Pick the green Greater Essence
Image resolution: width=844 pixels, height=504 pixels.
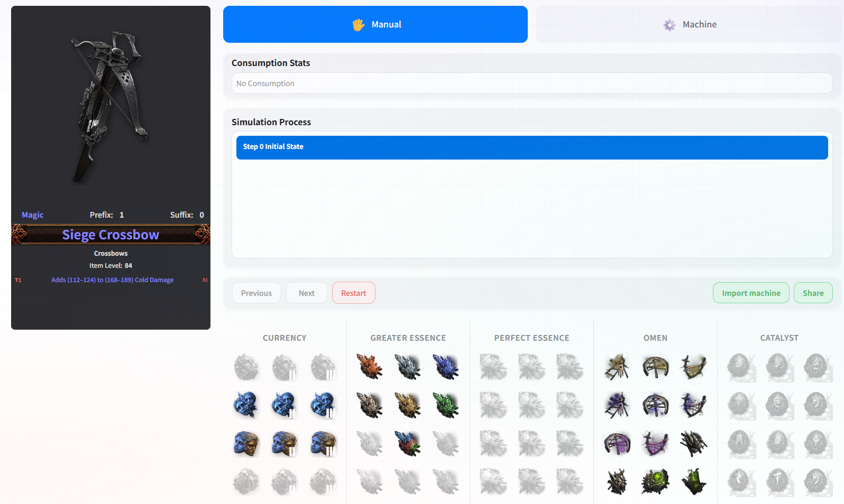[446, 405]
